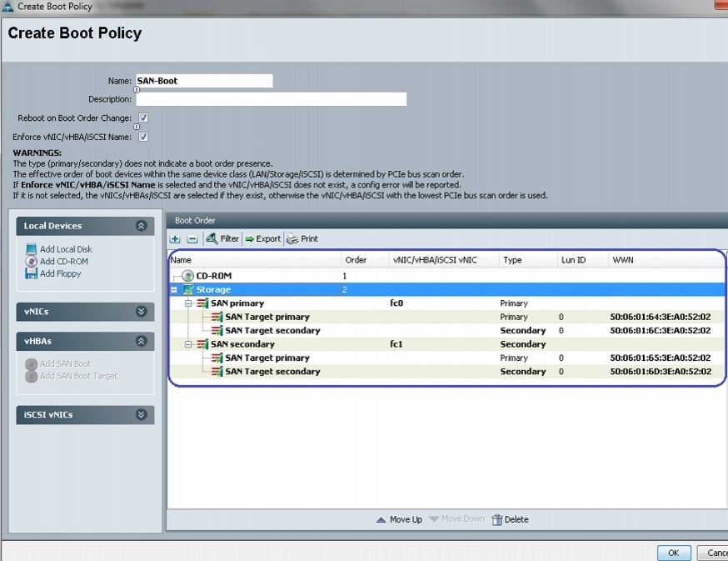
Task: Export the boot order table
Action: (262, 239)
